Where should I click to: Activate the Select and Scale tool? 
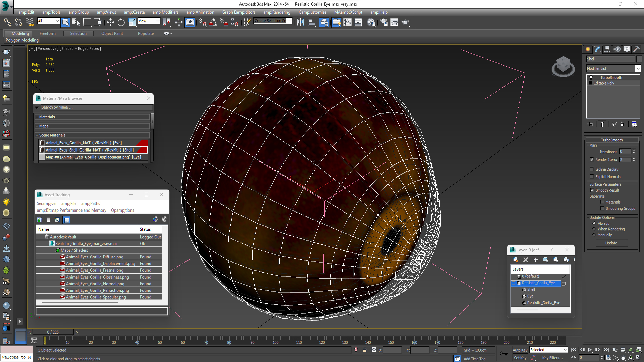pos(132,22)
